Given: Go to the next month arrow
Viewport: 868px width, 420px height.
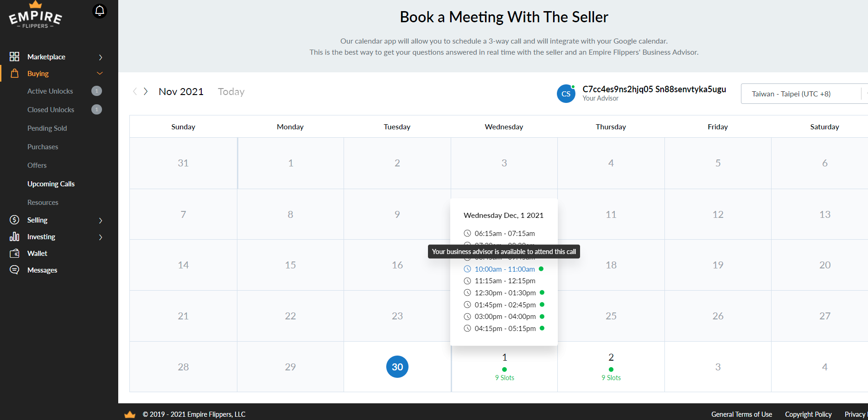Looking at the screenshot, I should pyautogui.click(x=146, y=91).
